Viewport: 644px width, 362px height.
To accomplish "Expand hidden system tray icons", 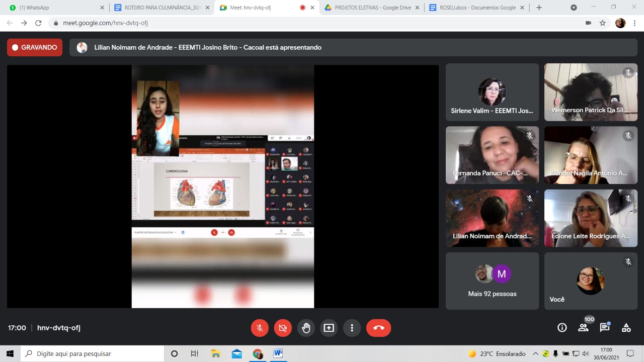I will point(535,353).
